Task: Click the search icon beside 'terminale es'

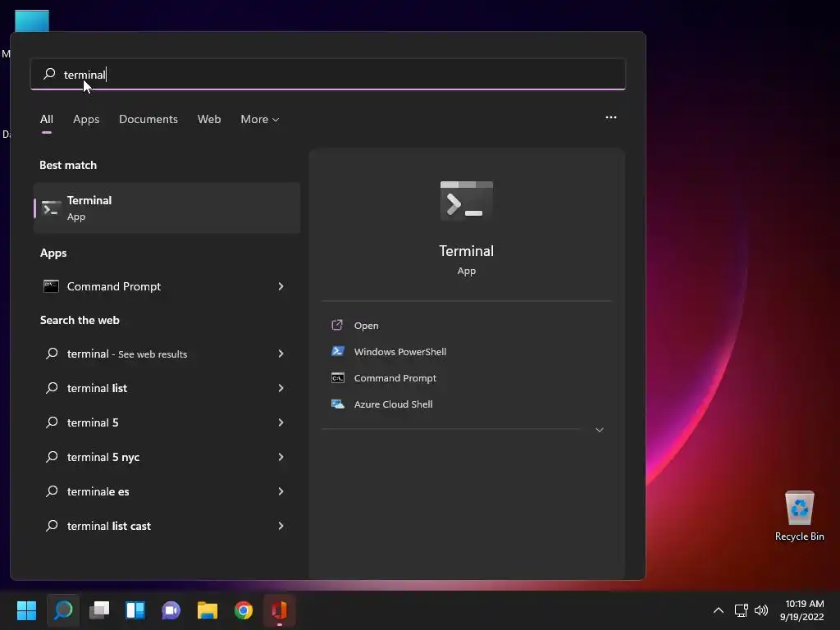Action: click(52, 491)
